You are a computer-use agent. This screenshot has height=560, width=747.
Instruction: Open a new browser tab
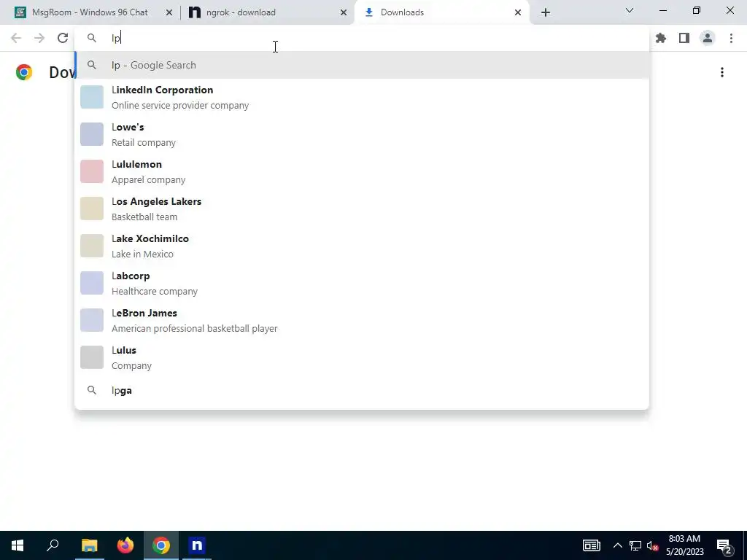tap(546, 12)
